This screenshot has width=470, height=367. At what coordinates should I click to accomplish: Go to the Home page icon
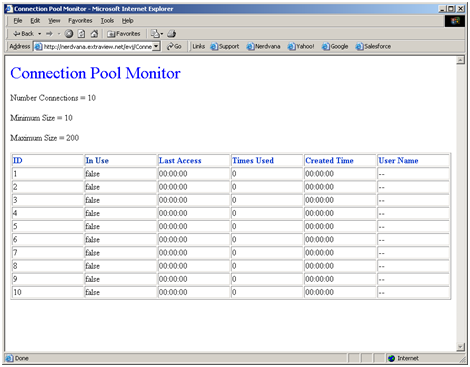94,34
